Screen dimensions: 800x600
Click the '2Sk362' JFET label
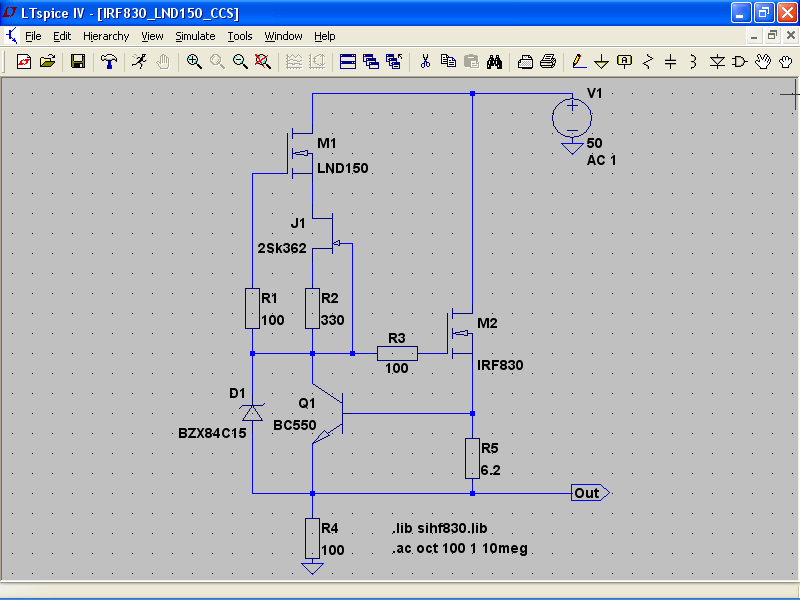pos(282,248)
